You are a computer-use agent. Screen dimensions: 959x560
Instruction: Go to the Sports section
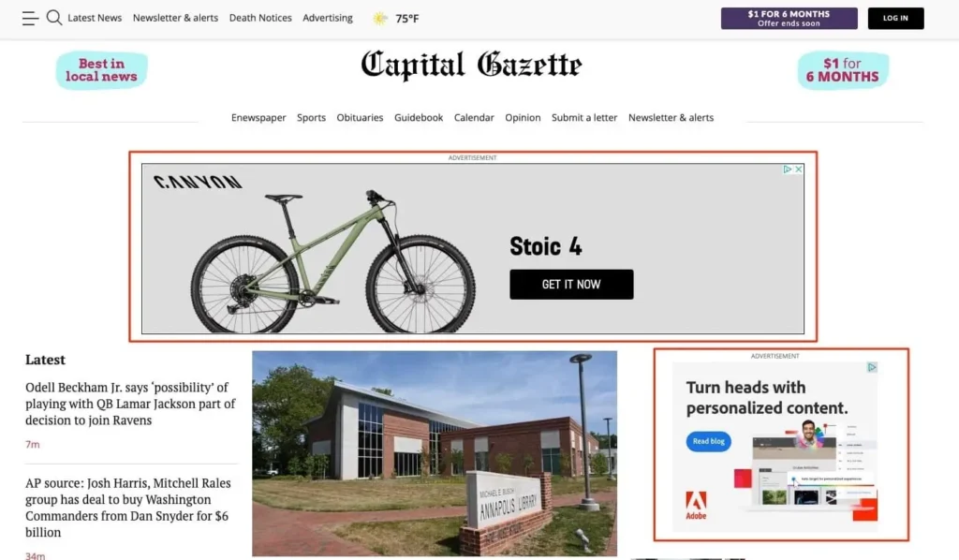coord(311,117)
